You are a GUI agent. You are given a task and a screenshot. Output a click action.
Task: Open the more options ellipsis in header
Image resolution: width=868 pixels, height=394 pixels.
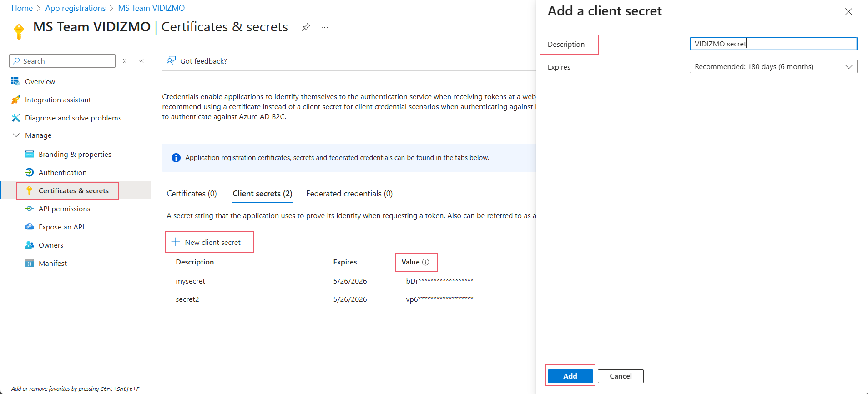click(324, 27)
